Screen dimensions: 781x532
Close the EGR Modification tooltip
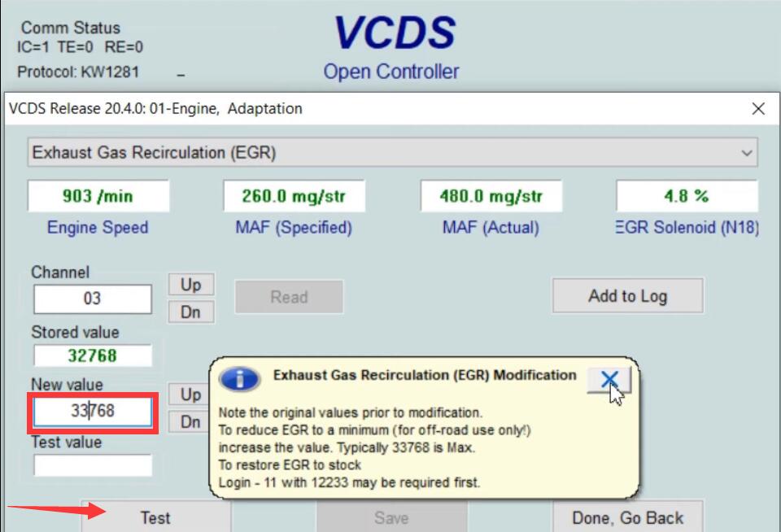[609, 380]
